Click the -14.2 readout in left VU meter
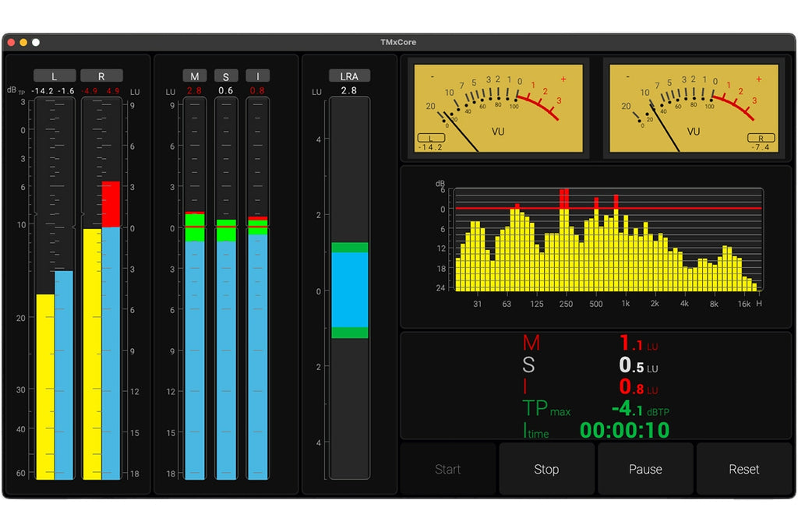Viewport: 798px width, 532px height. click(x=430, y=147)
